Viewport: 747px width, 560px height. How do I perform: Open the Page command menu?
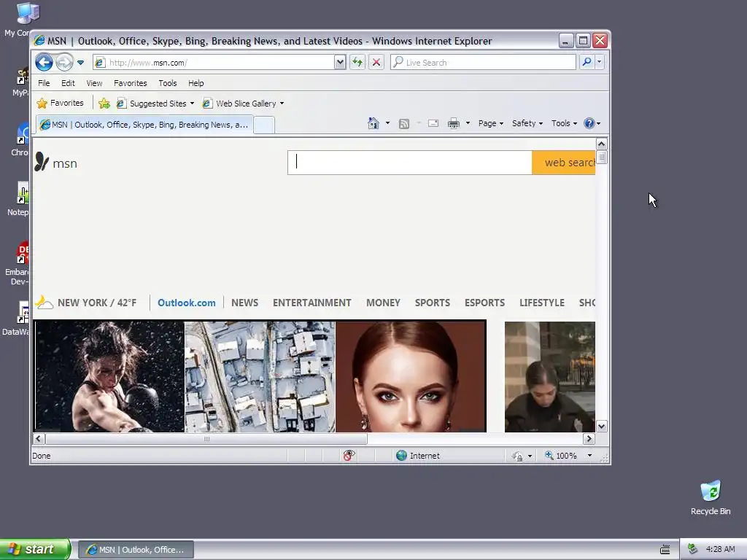point(491,123)
